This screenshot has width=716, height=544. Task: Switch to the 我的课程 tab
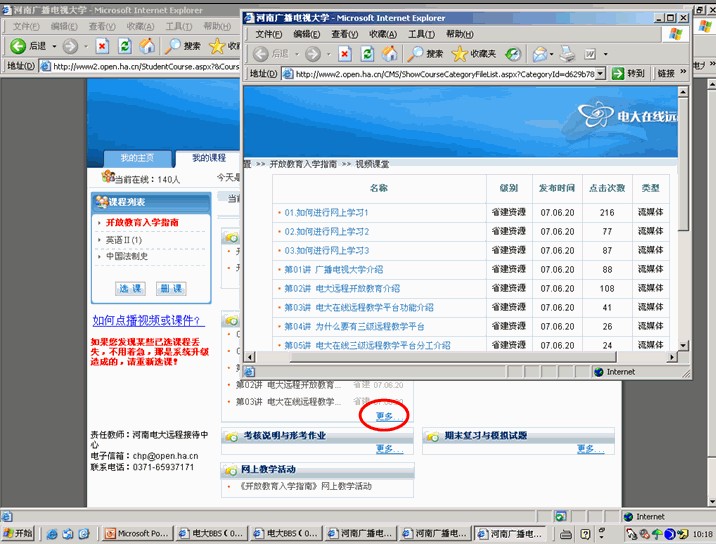pos(209,158)
